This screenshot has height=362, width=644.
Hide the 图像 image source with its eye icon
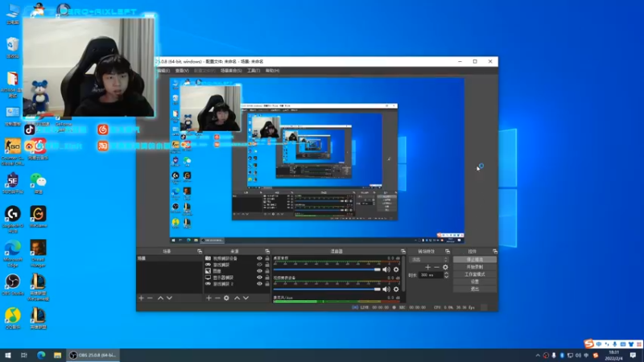[259, 271]
